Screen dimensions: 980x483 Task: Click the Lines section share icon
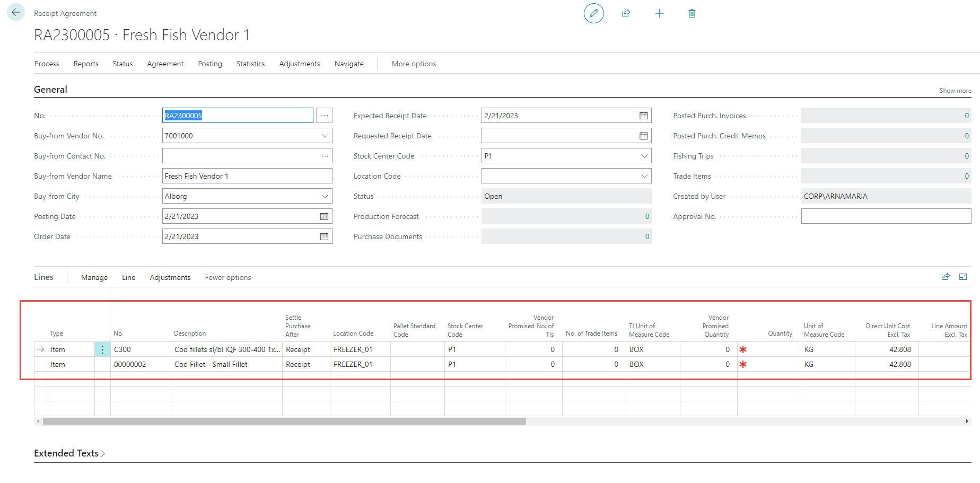[x=946, y=277]
